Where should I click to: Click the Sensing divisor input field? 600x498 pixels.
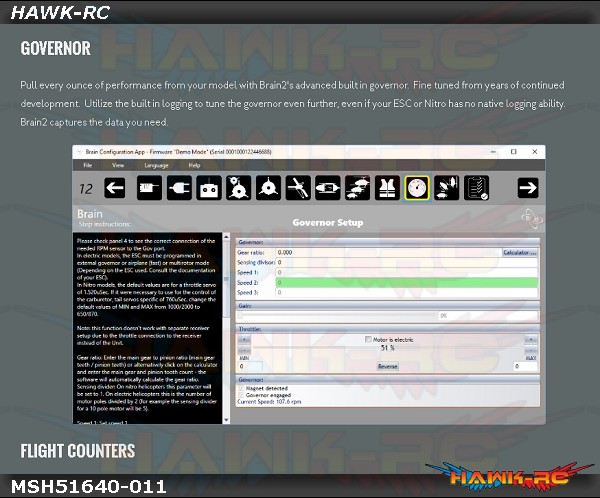point(407,263)
